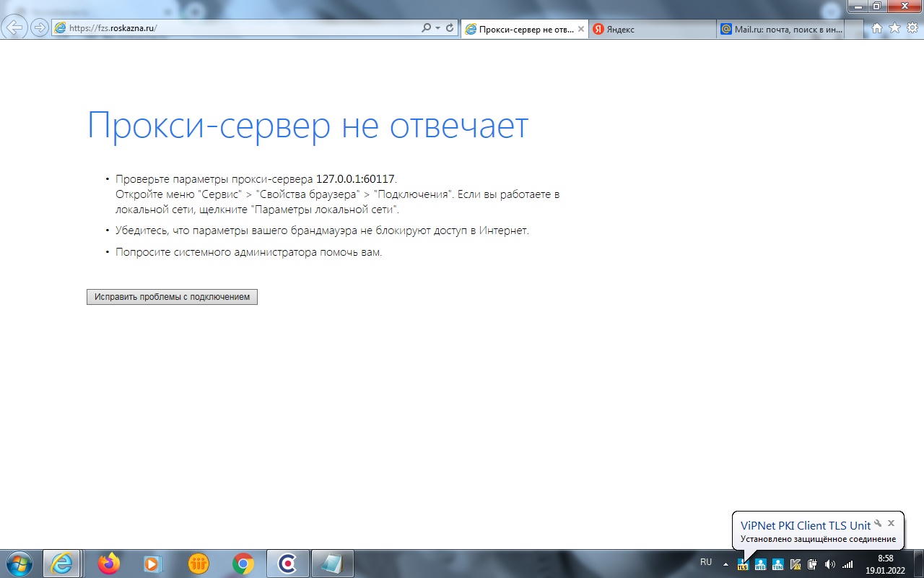Close the 'Прокси-сервер не отв...' tab
924x578 pixels.
point(581,29)
